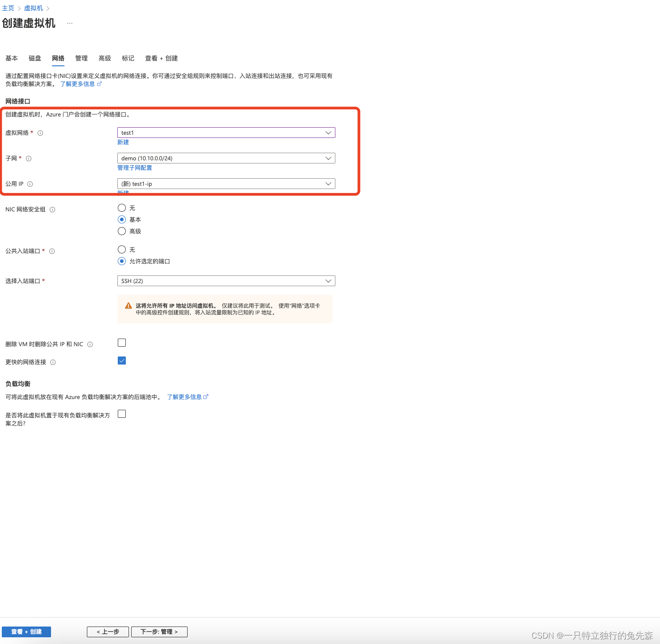Switch to the 基本 tab
Viewport: 660px width, 644px height.
tap(12, 58)
